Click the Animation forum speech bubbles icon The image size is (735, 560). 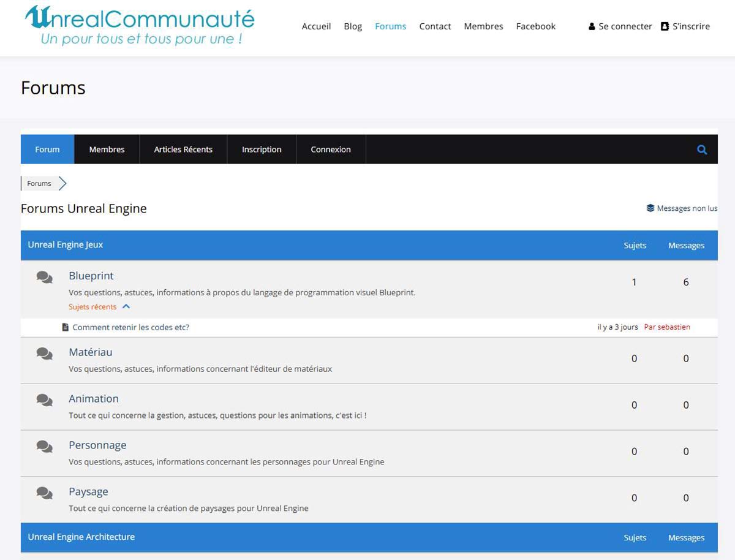tap(44, 400)
